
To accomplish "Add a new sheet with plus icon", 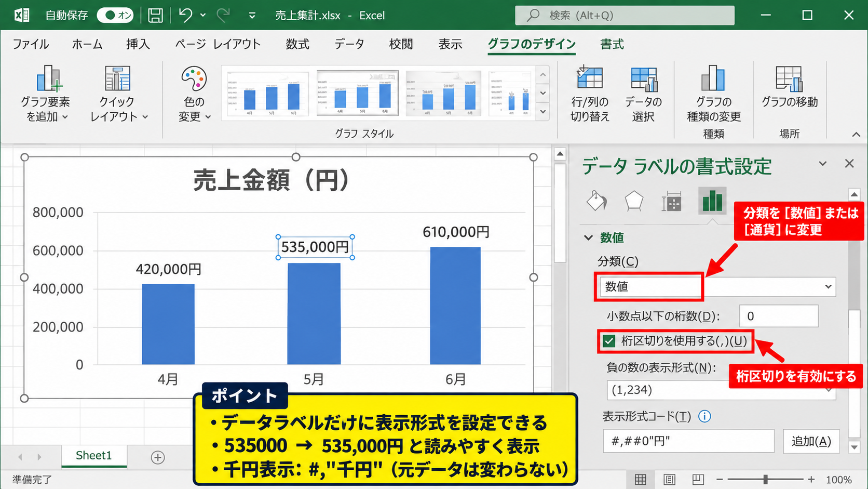I will pyautogui.click(x=158, y=457).
